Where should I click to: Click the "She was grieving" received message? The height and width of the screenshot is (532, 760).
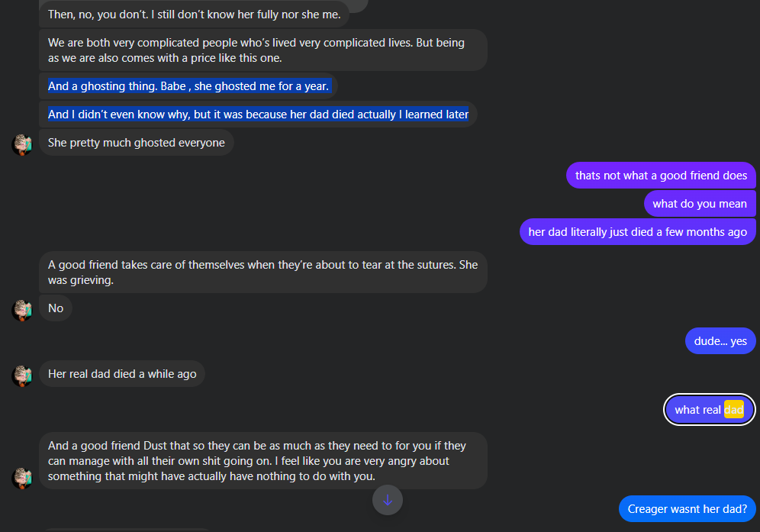pyautogui.click(x=262, y=272)
